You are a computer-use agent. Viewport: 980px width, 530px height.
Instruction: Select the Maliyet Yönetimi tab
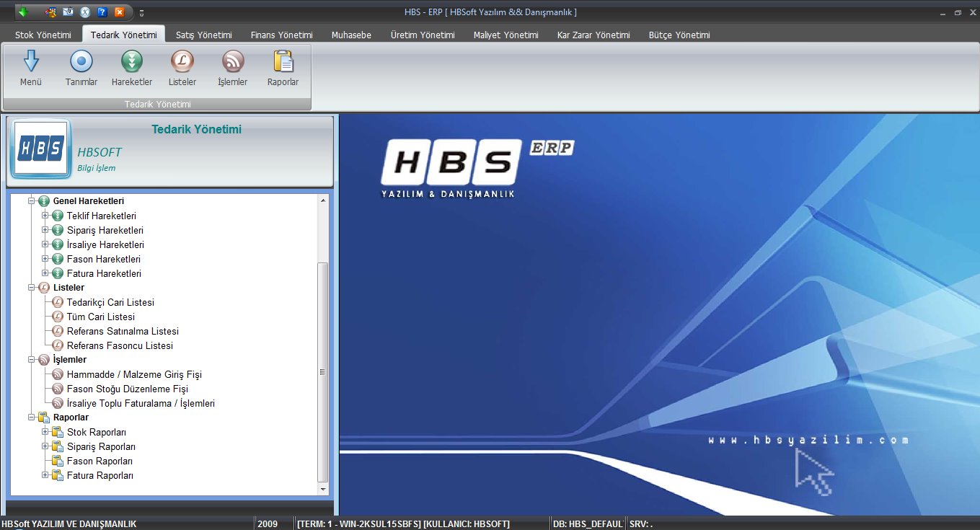[506, 35]
